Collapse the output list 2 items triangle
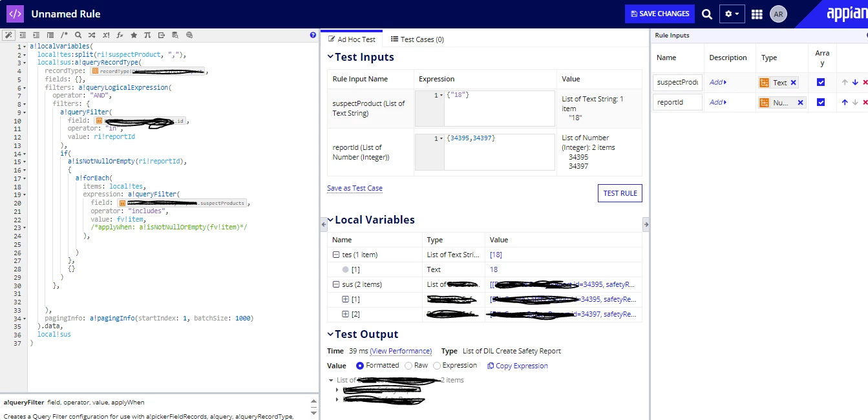This screenshot has width=868, height=420. [332, 381]
